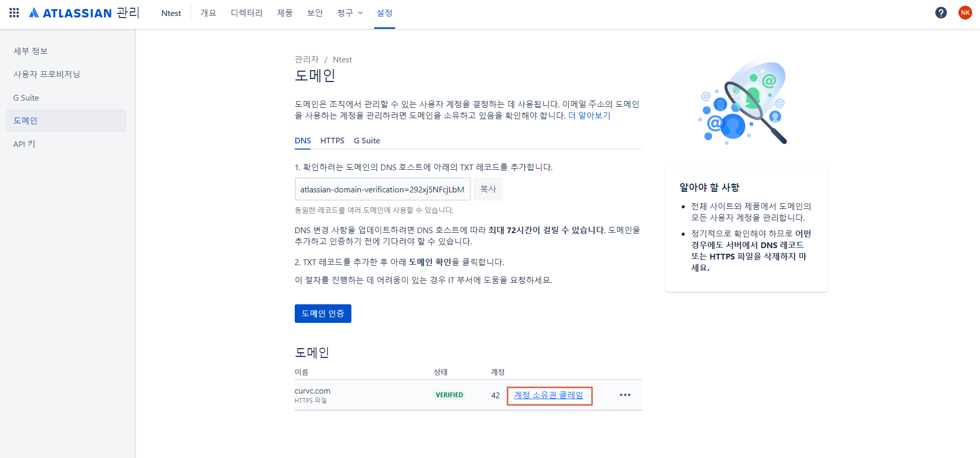Open the 디렉터리 top menu
The height and width of the screenshot is (458, 980).
(x=246, y=13)
